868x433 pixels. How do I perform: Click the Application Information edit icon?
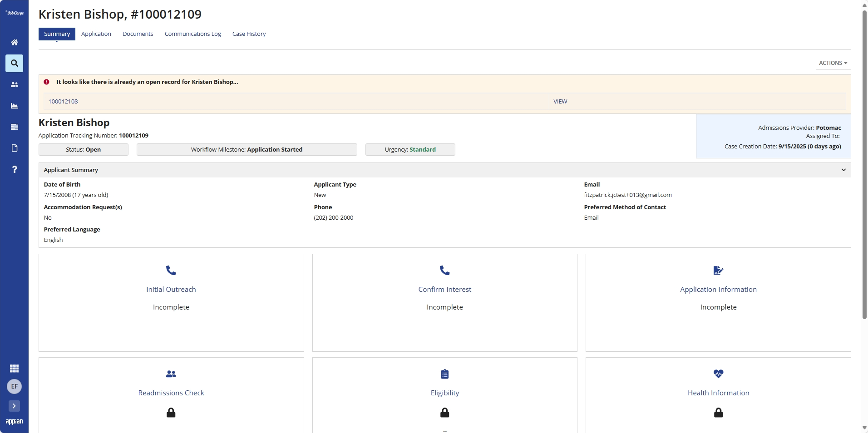(718, 271)
